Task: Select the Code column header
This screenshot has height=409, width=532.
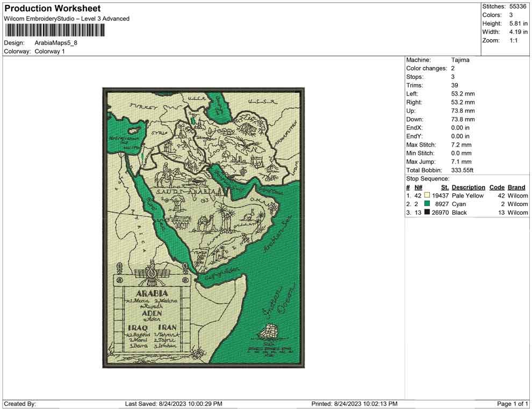Action: [x=497, y=187]
